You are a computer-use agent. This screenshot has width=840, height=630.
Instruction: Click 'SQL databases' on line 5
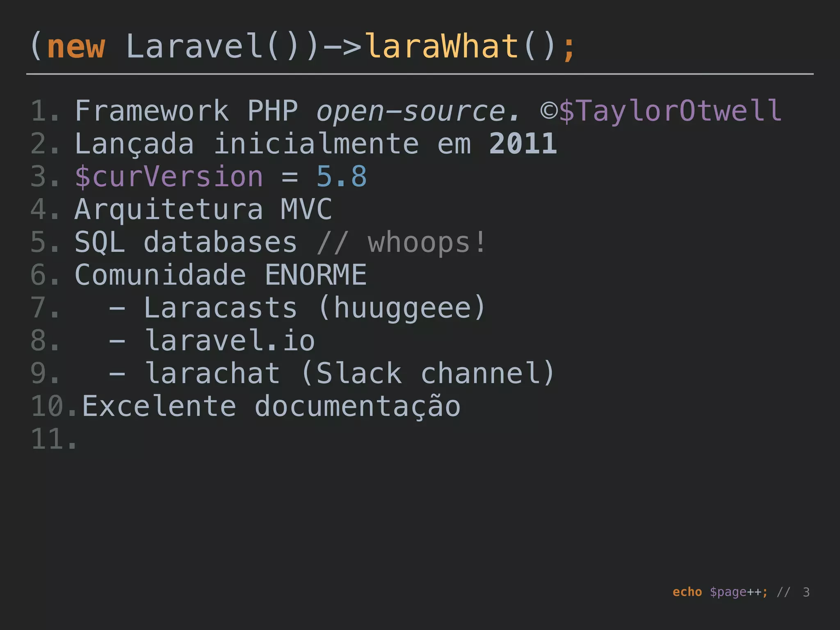click(186, 242)
